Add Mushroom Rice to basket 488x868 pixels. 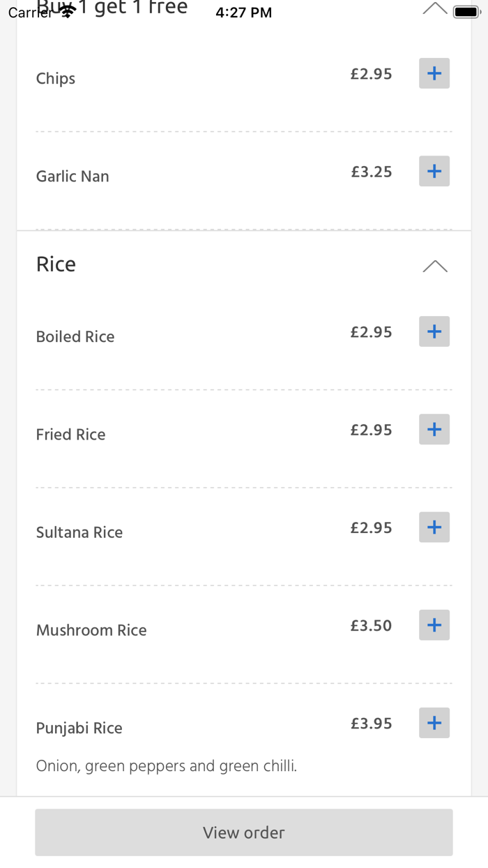click(x=434, y=625)
